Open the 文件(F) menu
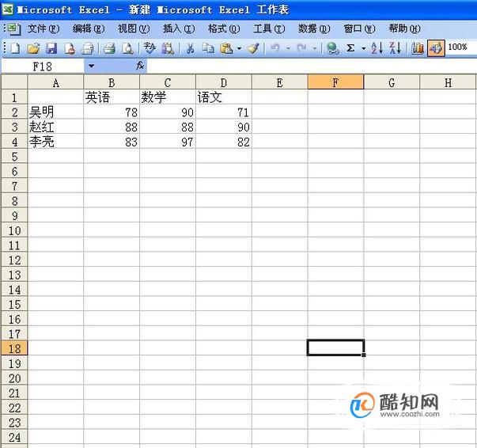477x448 pixels. point(44,29)
